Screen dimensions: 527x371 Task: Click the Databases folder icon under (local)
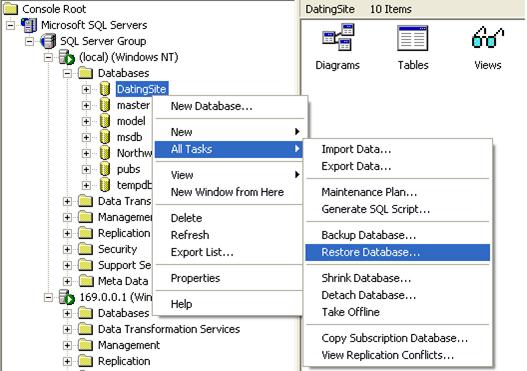point(85,73)
